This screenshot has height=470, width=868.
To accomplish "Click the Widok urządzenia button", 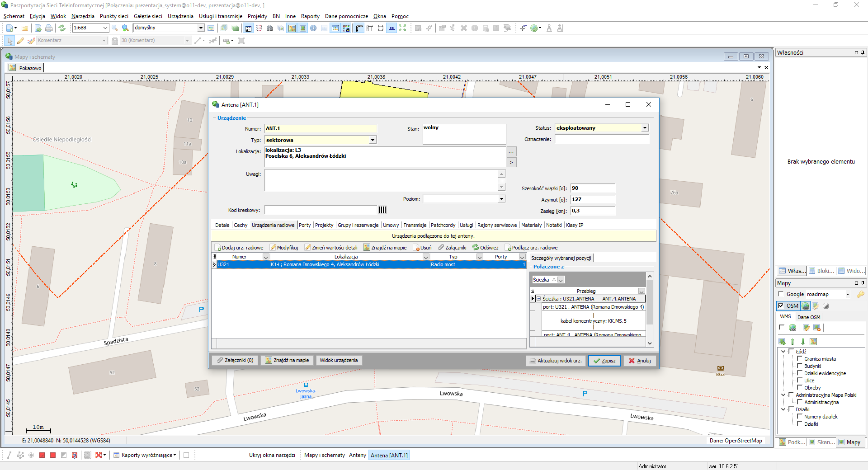I will [339, 360].
